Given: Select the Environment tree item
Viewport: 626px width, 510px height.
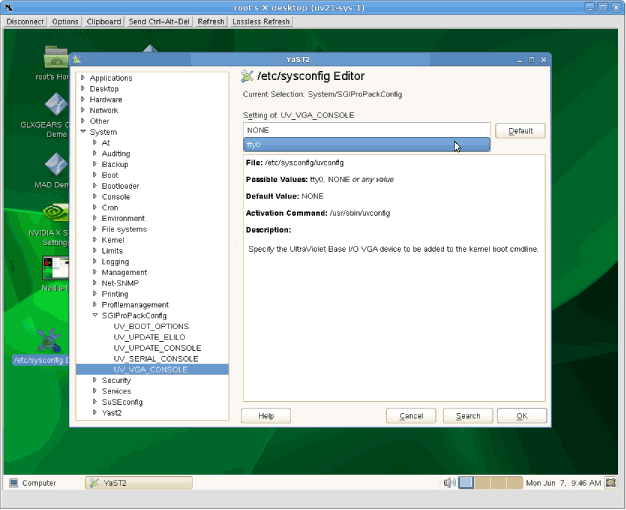Looking at the screenshot, I should pos(123,218).
